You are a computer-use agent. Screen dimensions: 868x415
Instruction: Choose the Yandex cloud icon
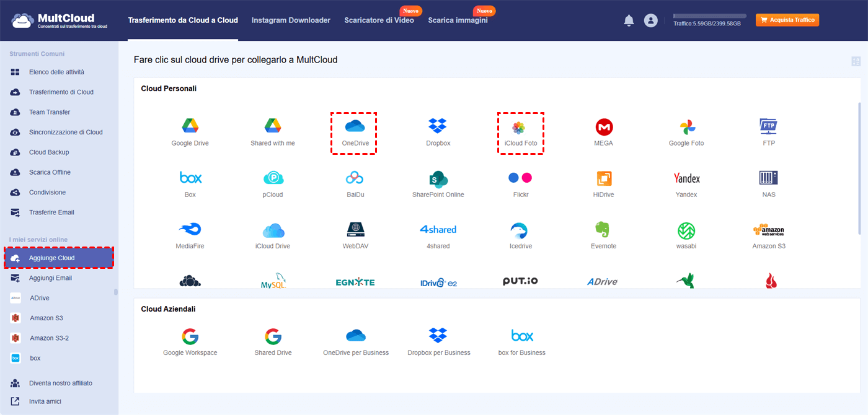[686, 178]
